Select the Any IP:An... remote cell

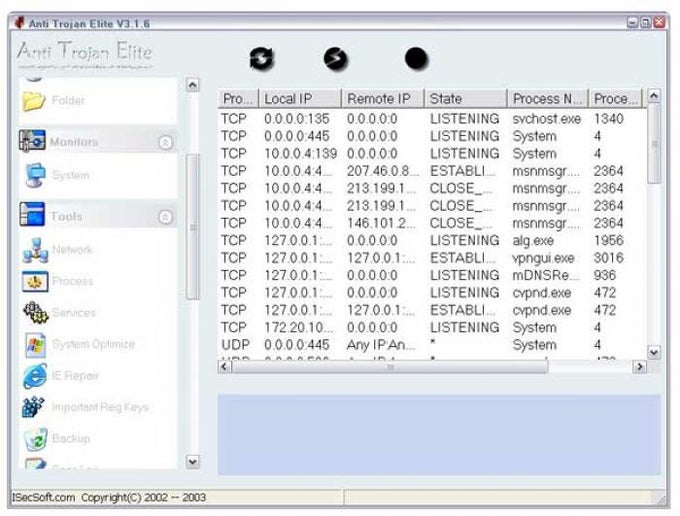tap(381, 345)
